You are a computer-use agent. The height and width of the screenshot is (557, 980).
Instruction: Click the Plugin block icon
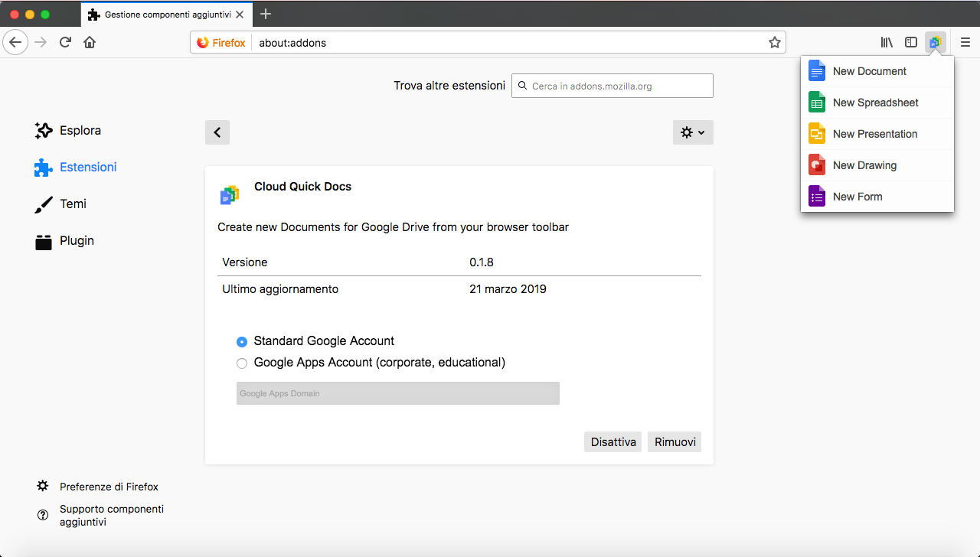[44, 241]
